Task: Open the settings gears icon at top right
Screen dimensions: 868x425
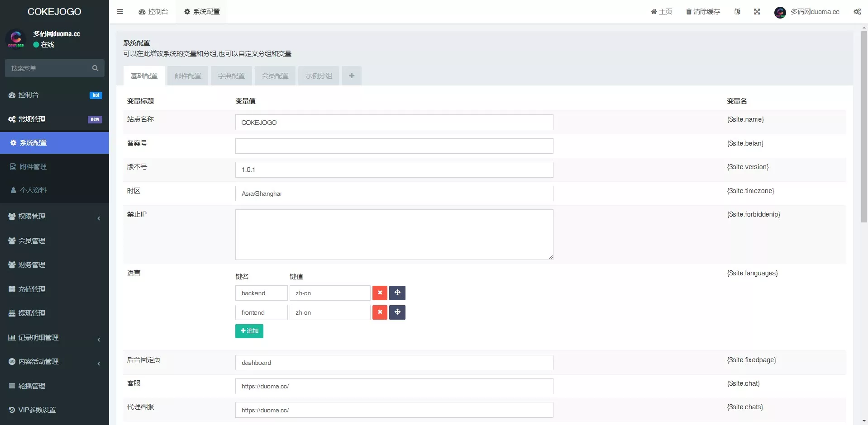Action: coord(858,11)
